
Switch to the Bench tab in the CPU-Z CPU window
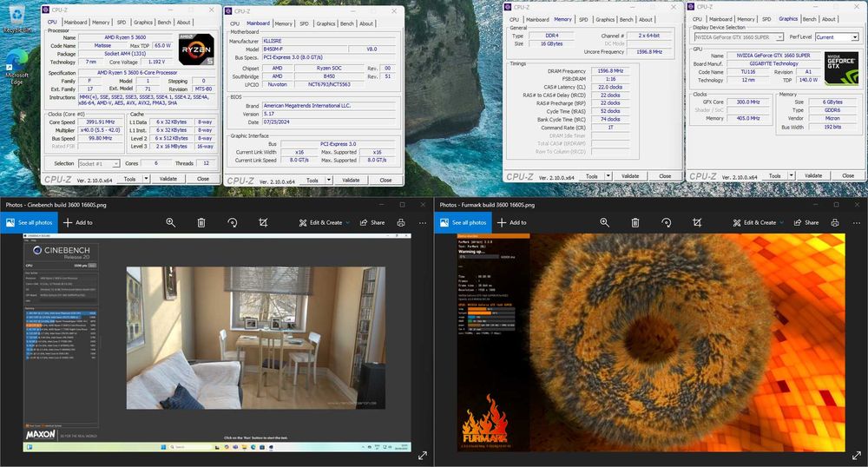164,22
